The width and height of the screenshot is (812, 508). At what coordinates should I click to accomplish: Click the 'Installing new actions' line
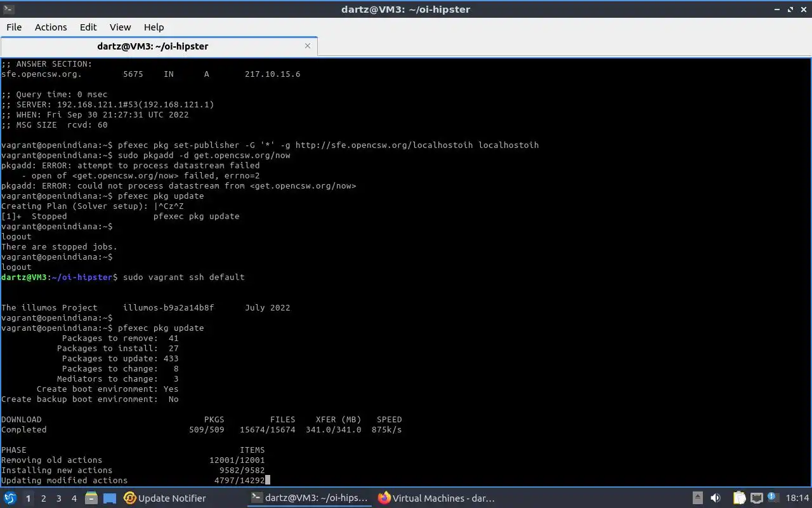(133, 471)
